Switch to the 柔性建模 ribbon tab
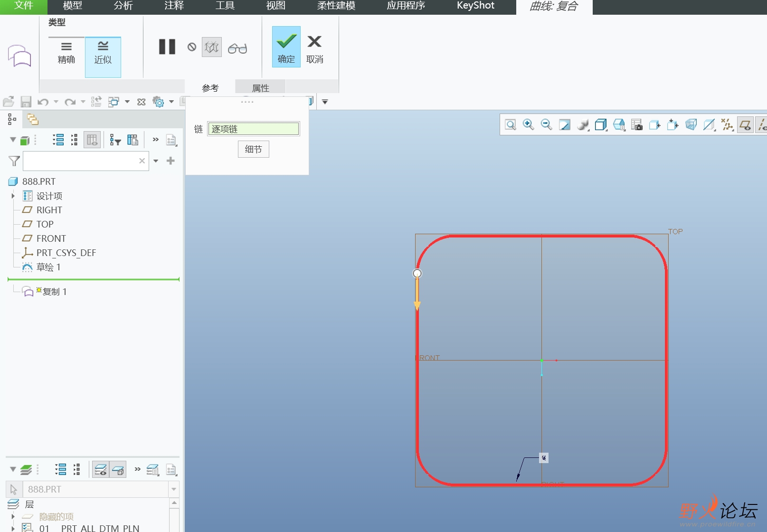The height and width of the screenshot is (532, 767). [336, 6]
